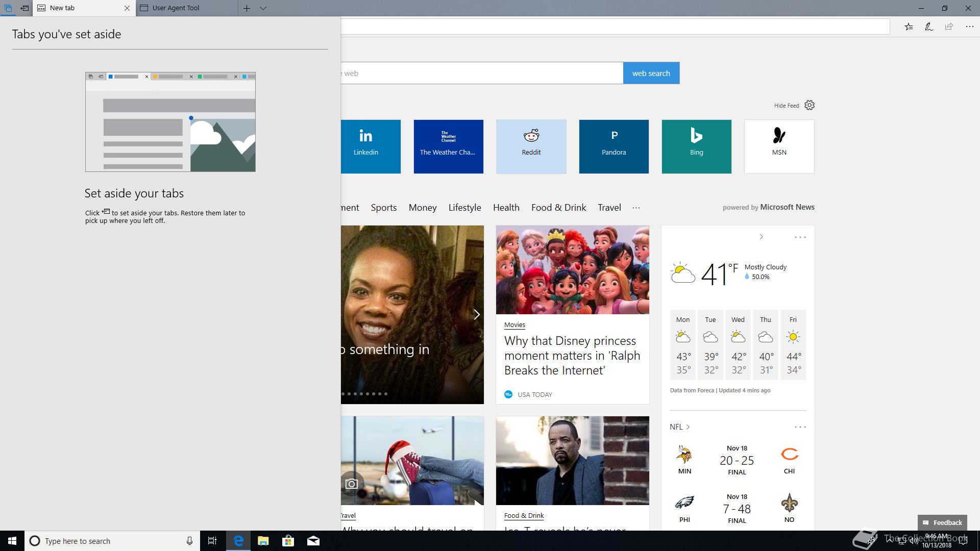Select the Food & Drink category
The height and width of the screenshot is (551, 980).
(558, 208)
